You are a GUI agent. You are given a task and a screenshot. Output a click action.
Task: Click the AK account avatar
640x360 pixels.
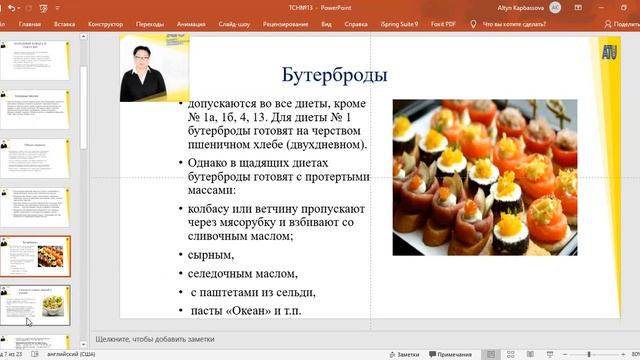555,8
